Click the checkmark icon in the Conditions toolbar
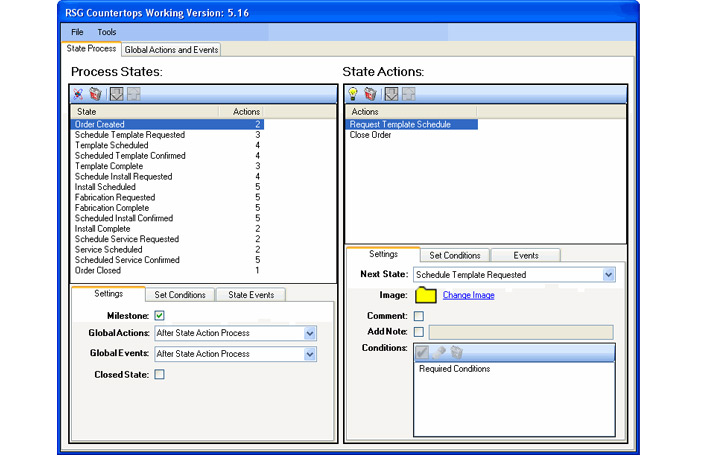 click(422, 352)
